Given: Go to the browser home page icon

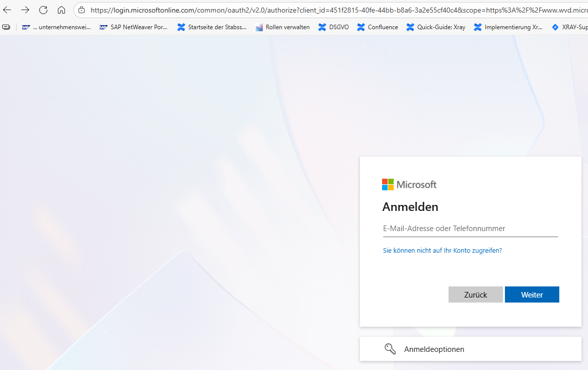Looking at the screenshot, I should [61, 10].
